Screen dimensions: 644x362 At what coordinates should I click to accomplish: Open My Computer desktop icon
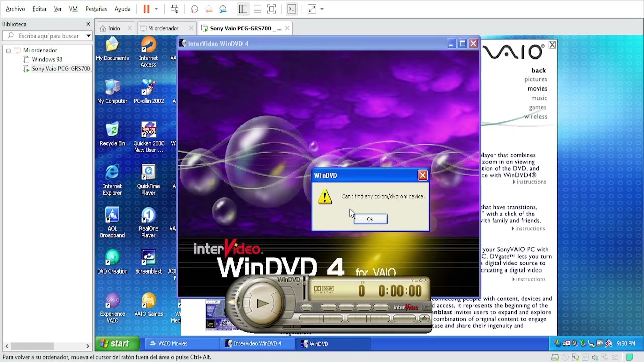[x=112, y=92]
